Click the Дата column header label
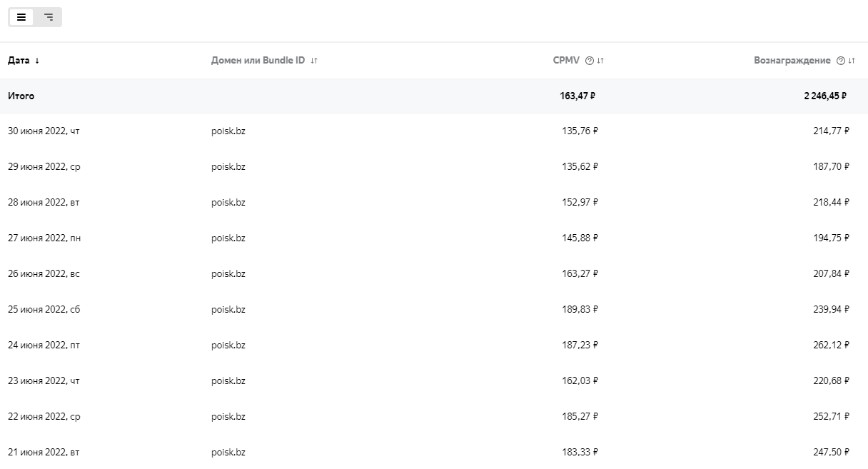 click(x=19, y=61)
